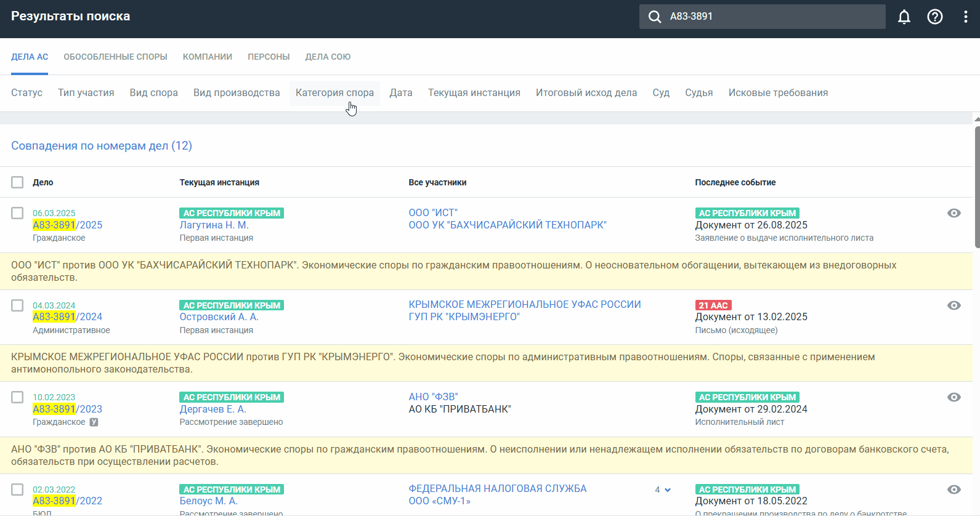Open participant ООО "ИСТ" link

(x=433, y=212)
